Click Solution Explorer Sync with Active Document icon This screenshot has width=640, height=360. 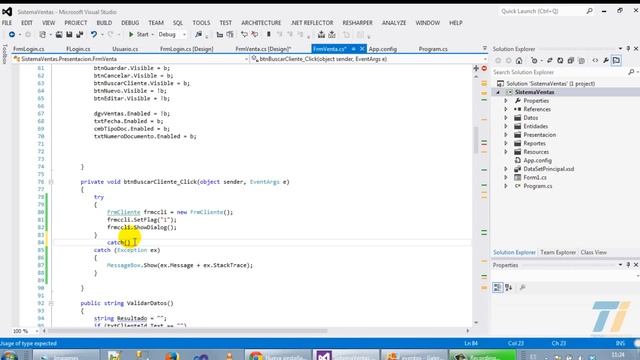[550, 60]
